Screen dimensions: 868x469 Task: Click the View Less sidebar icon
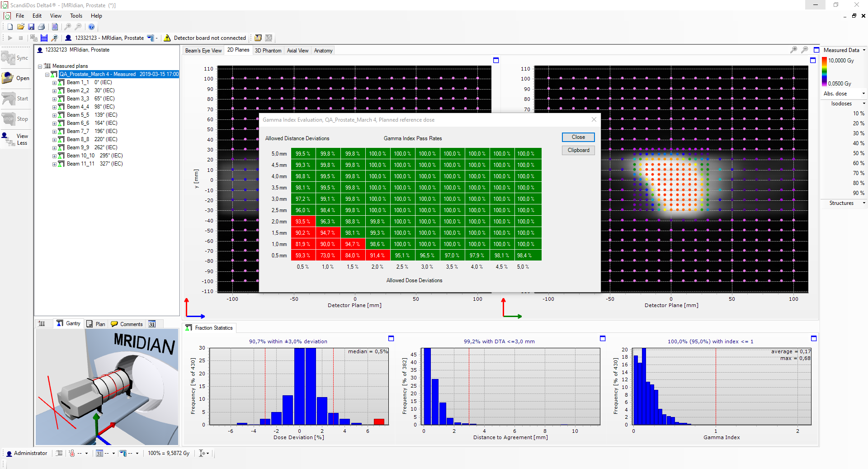[15, 139]
